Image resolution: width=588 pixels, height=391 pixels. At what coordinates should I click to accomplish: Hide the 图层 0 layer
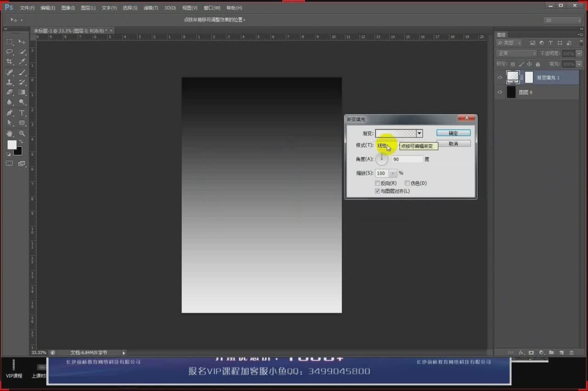coord(500,92)
